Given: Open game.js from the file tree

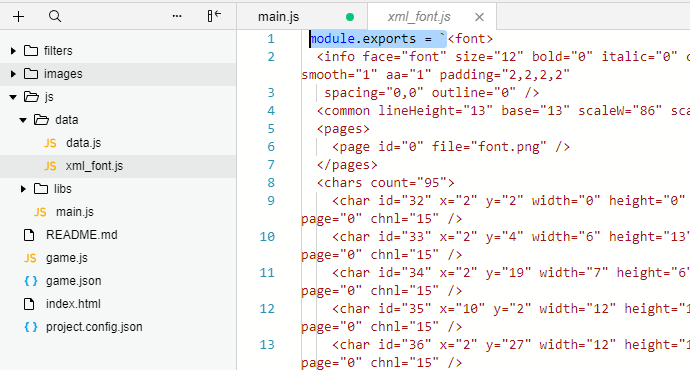Looking at the screenshot, I should click(x=67, y=258).
